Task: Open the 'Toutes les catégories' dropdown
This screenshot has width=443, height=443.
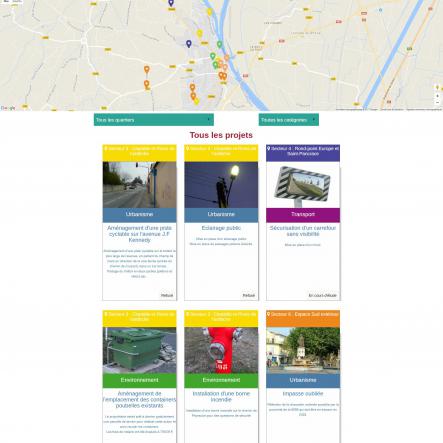Action: (289, 120)
